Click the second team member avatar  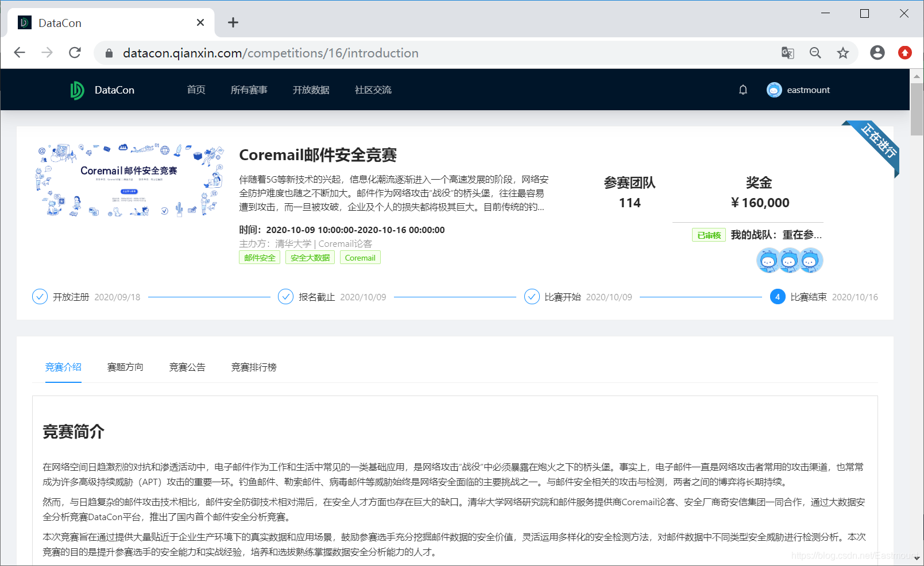[x=790, y=261]
